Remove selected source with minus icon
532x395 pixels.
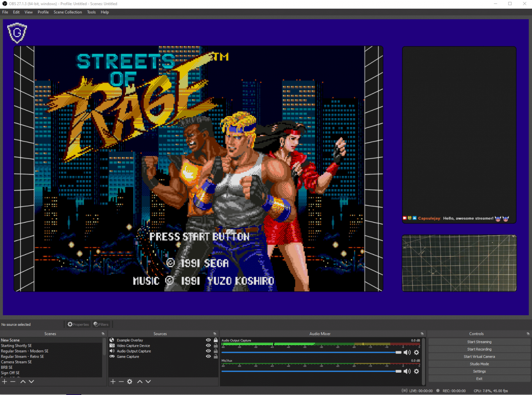click(x=121, y=381)
